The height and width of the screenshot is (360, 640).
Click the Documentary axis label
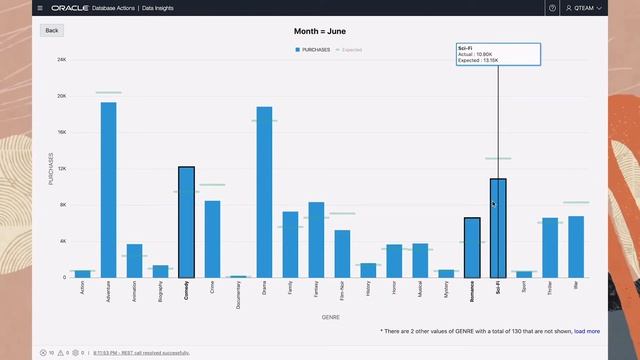[238, 295]
